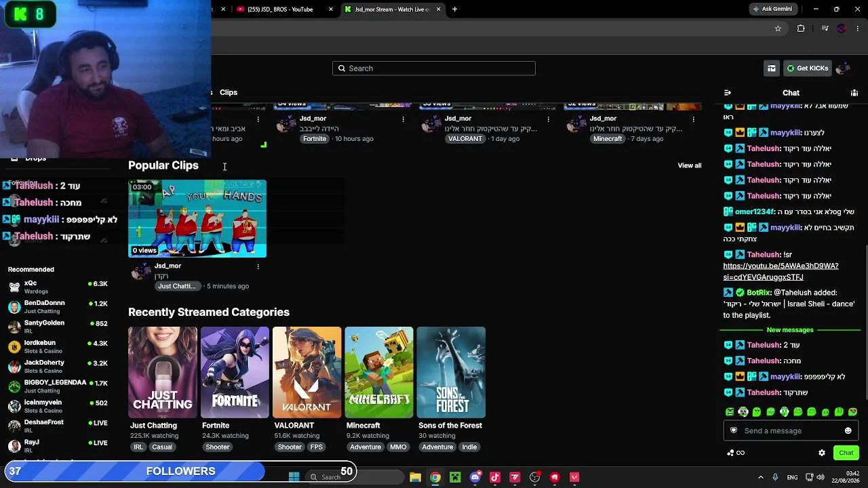The image size is (868, 488).
Task: Bookmark this page with the star icon
Action: click(778, 28)
